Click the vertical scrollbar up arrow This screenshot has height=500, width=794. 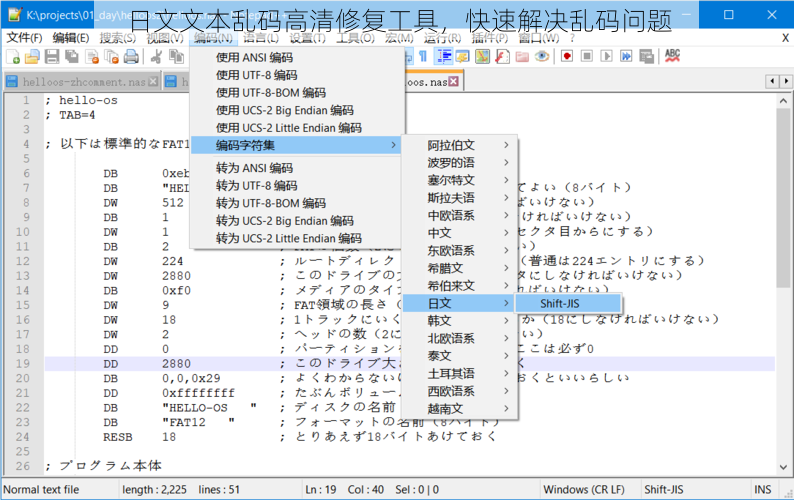[x=783, y=101]
